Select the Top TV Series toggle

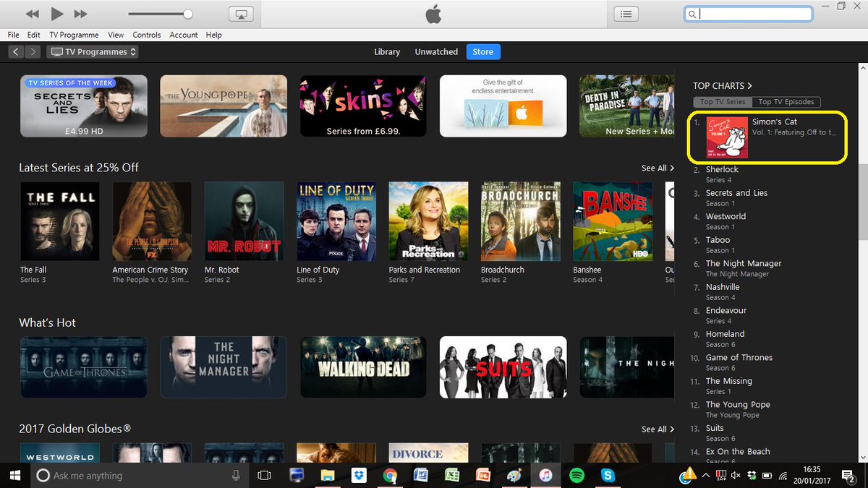click(x=723, y=102)
